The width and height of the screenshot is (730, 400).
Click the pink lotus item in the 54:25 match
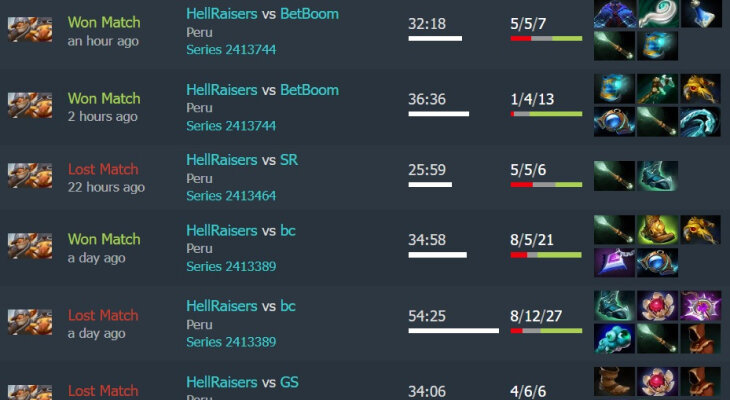click(x=657, y=306)
